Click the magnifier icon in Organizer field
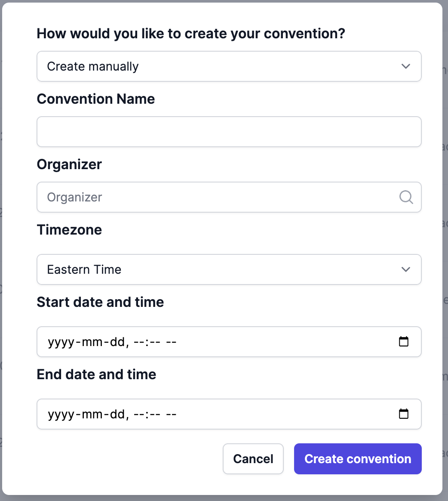448x501 pixels. [x=406, y=197]
